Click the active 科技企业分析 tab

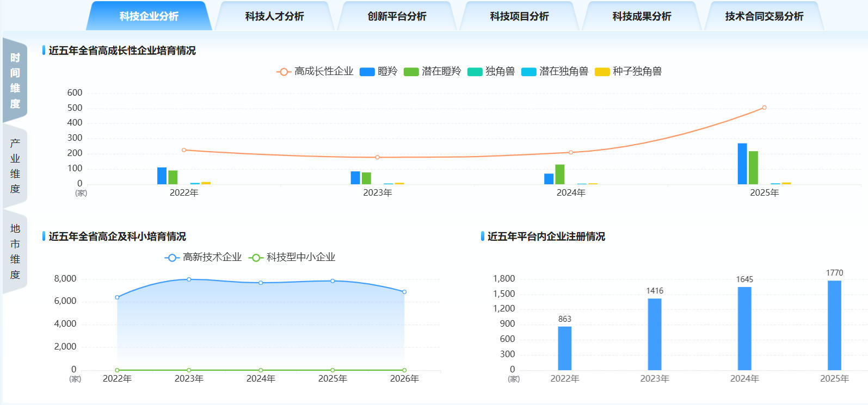pyautogui.click(x=149, y=16)
